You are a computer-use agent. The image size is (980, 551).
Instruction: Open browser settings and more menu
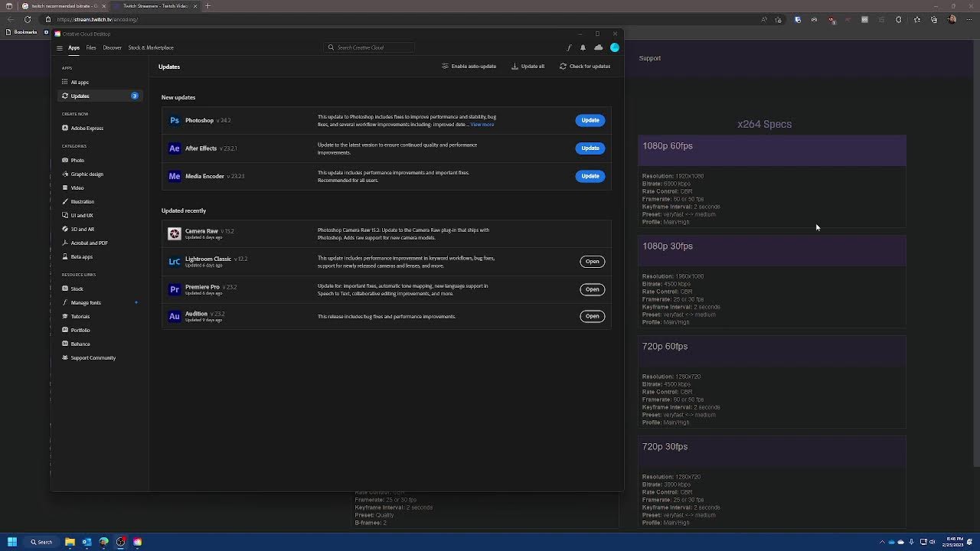tap(969, 20)
